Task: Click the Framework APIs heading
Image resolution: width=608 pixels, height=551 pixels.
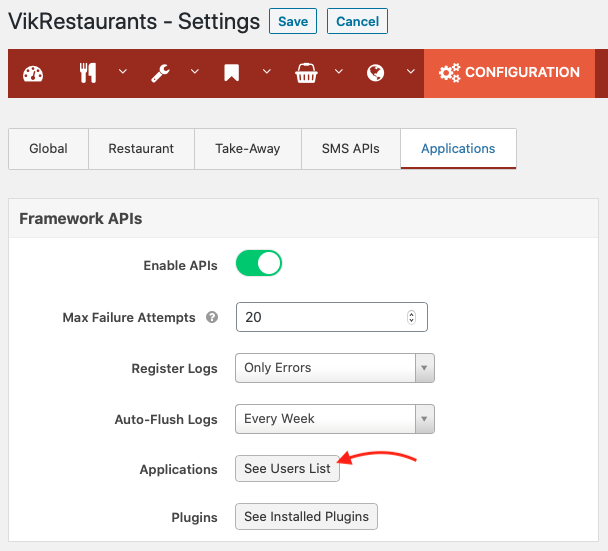Action: tap(81, 219)
